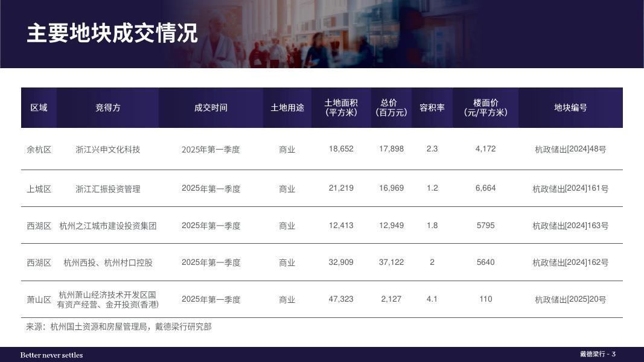Click the 萧山区 district cell
Image resolution: width=644 pixels, height=362 pixels.
click(39, 300)
